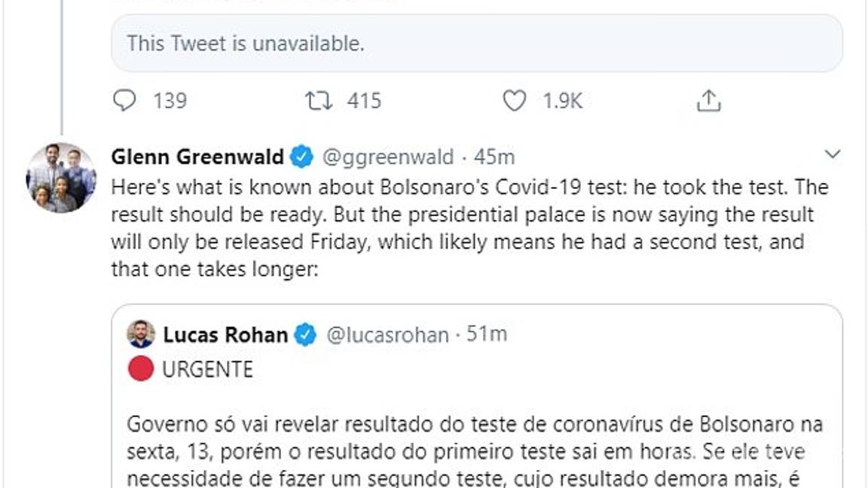868x488 pixels.
Task: Open Glenn Greenwald's profile picture
Action: point(61,178)
